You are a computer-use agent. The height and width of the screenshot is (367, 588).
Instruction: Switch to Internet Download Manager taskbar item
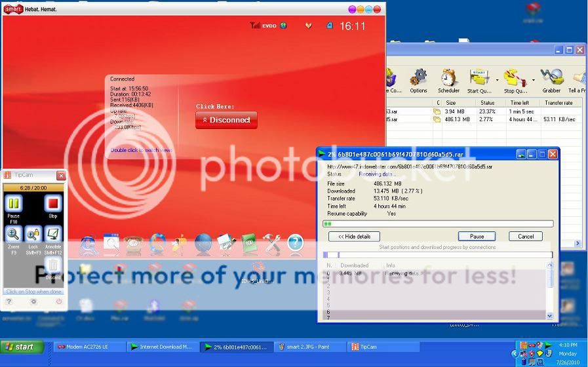[x=163, y=347]
